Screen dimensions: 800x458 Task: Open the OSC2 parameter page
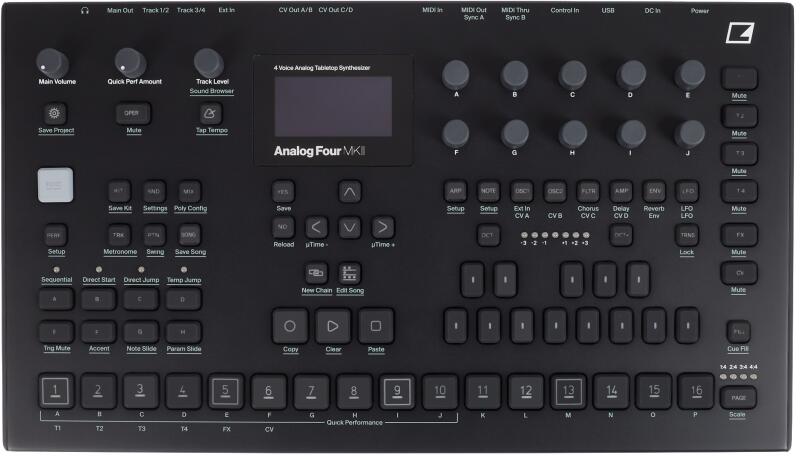(x=555, y=191)
